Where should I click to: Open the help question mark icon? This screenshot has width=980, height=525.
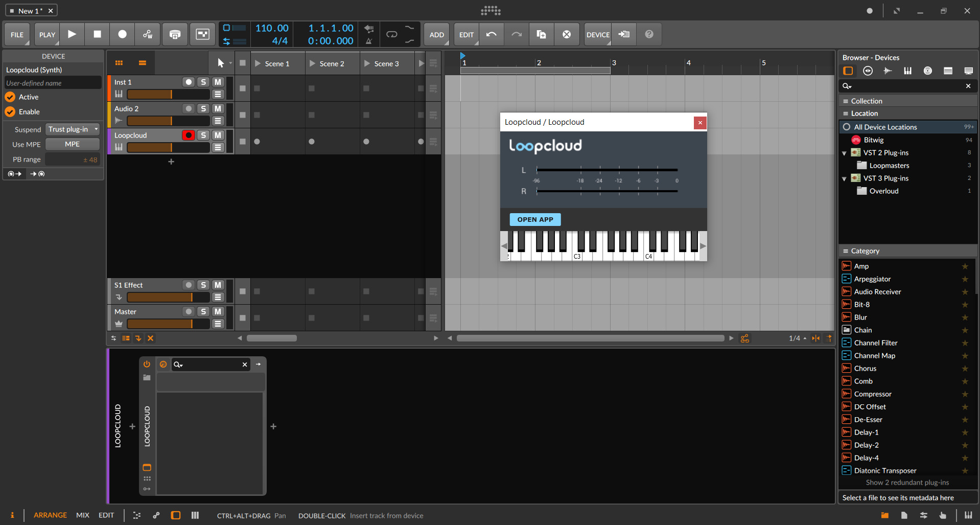click(649, 34)
